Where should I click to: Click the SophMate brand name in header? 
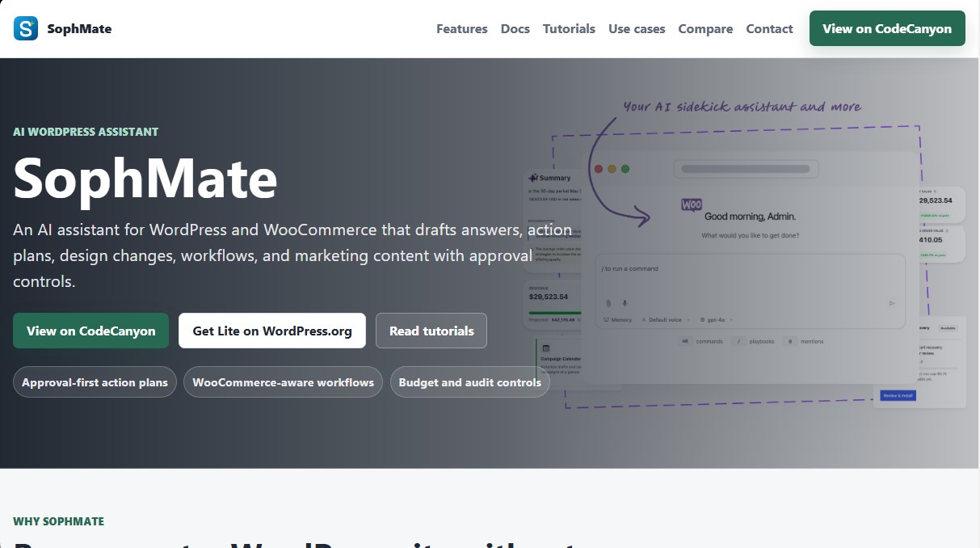[x=79, y=28]
